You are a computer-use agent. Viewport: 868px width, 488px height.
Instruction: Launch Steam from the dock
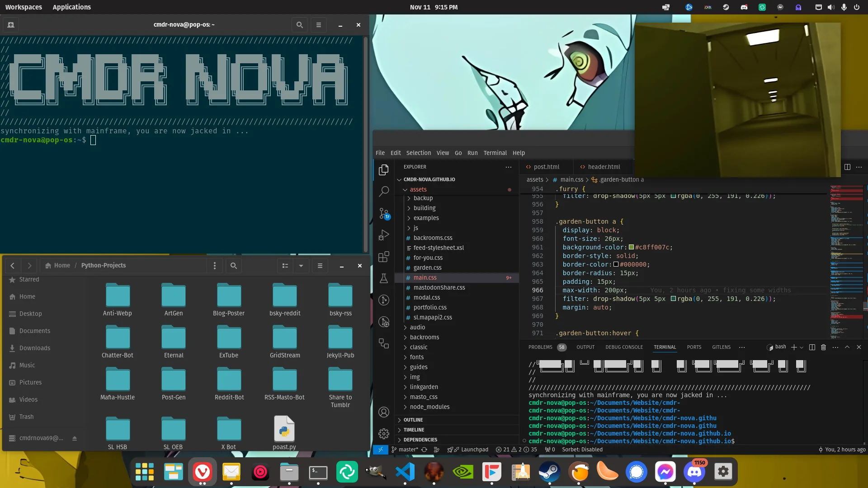click(550, 472)
